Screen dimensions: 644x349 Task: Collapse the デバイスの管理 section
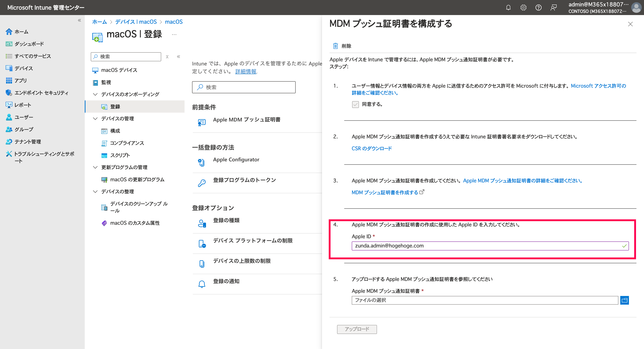pyautogui.click(x=95, y=119)
